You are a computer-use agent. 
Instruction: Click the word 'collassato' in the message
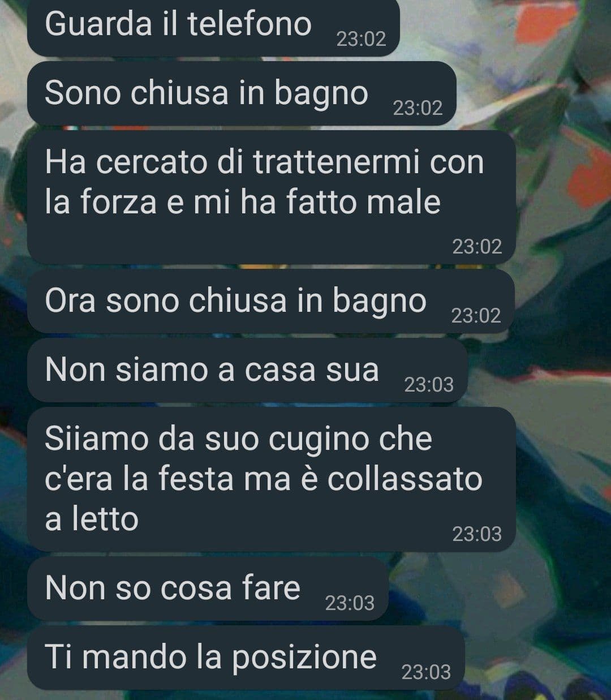[x=405, y=479]
